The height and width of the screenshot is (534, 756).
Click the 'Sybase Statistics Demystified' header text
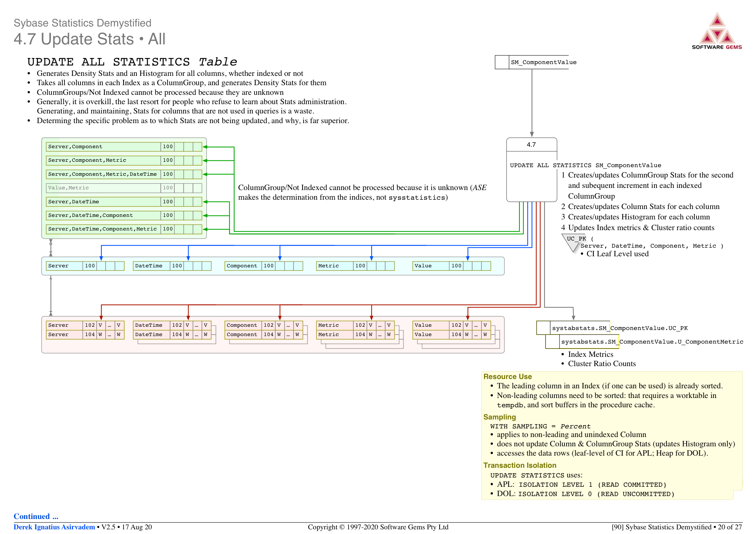(x=82, y=23)
